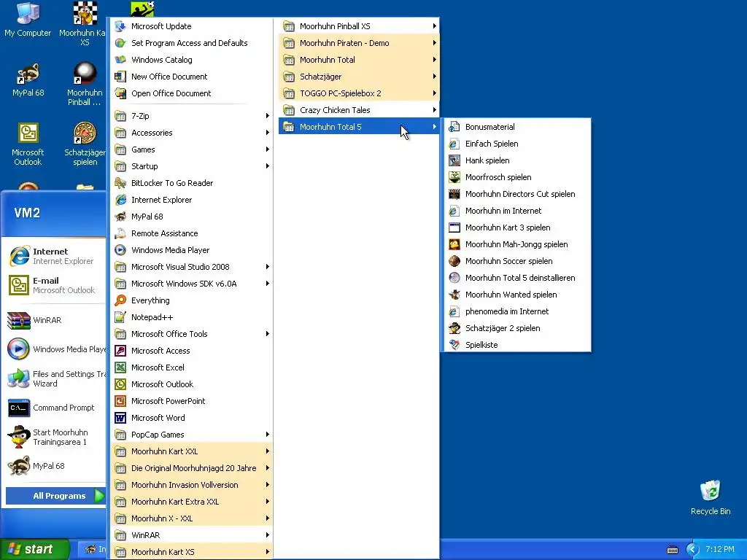The height and width of the screenshot is (560, 747).
Task: Click the Moorhuhn Wanted spielen icon
Action: click(x=454, y=295)
